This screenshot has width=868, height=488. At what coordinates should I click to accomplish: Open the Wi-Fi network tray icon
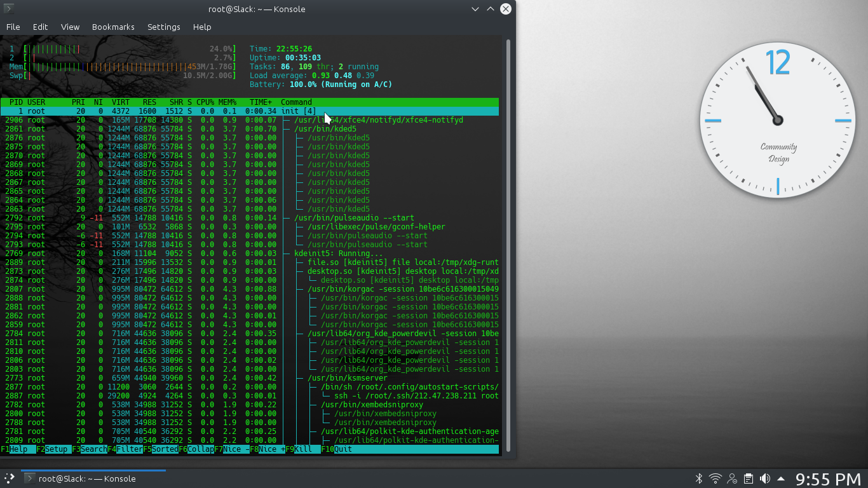click(715, 478)
